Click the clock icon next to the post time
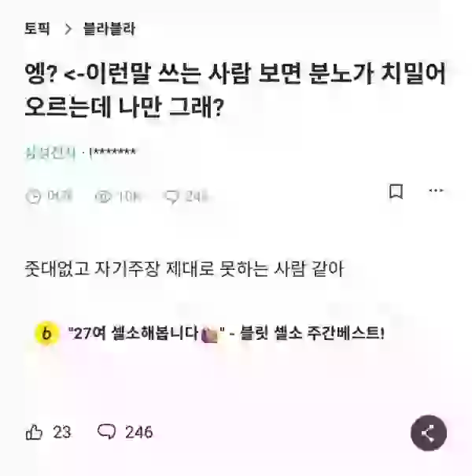472x476 pixels. 33,196
